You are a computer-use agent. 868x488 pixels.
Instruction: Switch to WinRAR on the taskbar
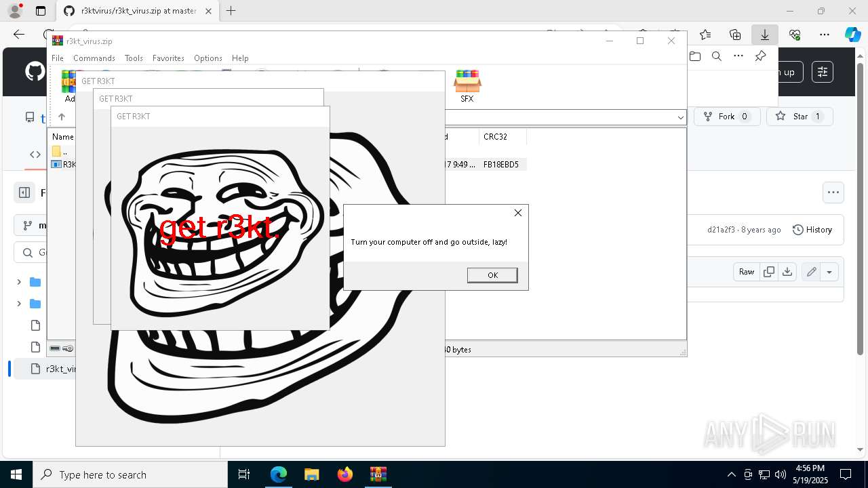[x=378, y=474]
